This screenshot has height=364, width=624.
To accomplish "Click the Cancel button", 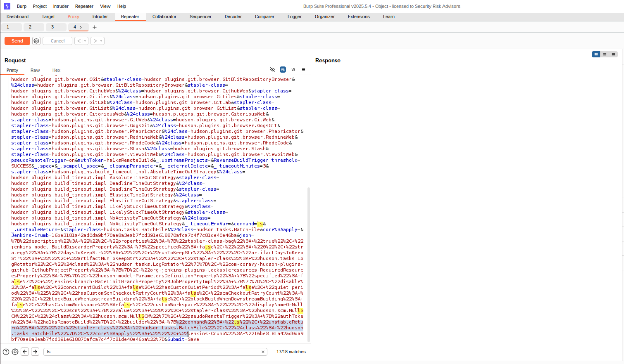I will tap(57, 41).
